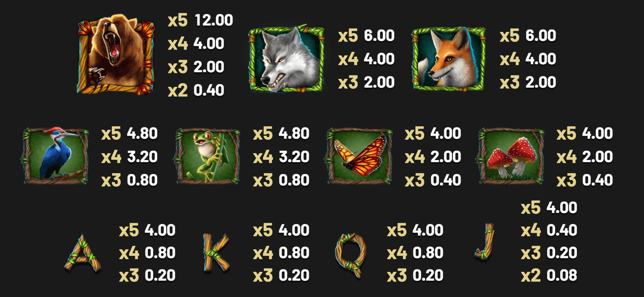
Task: Click the red mushrooms symbol
Action: [x=511, y=156]
